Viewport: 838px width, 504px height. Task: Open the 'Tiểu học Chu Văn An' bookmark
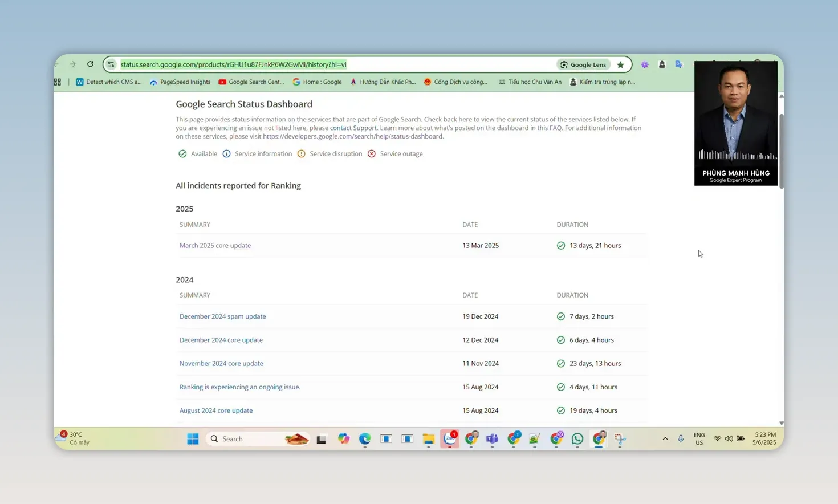(x=530, y=82)
